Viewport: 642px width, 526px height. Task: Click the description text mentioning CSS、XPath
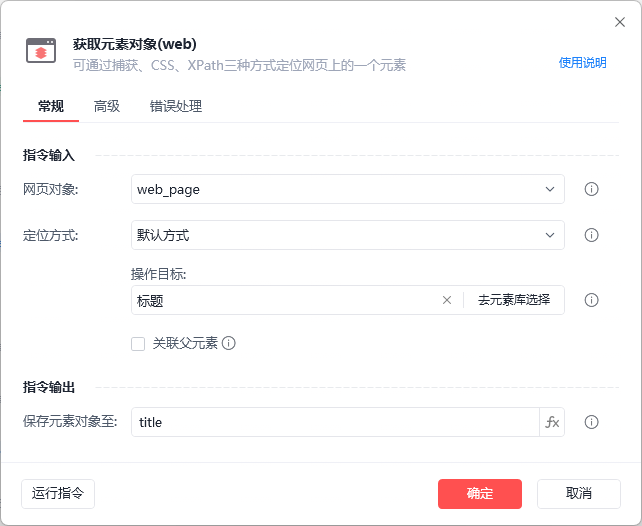pos(240,65)
